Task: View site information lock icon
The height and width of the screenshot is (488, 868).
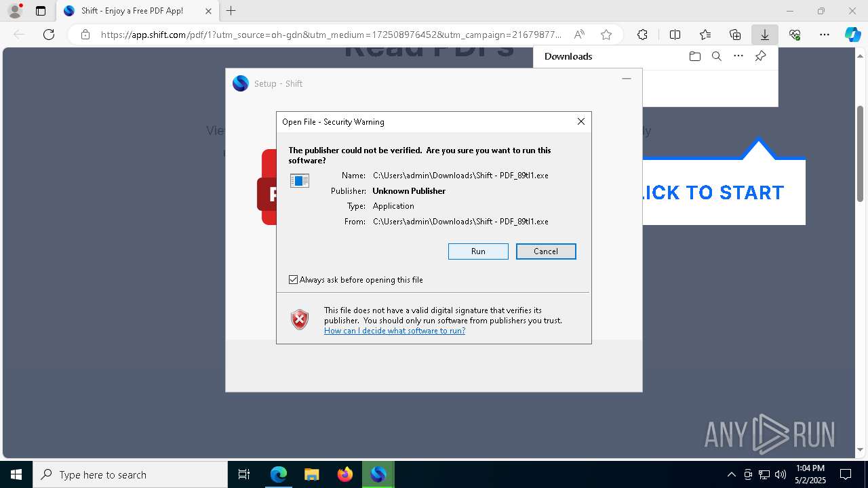Action: (x=85, y=35)
